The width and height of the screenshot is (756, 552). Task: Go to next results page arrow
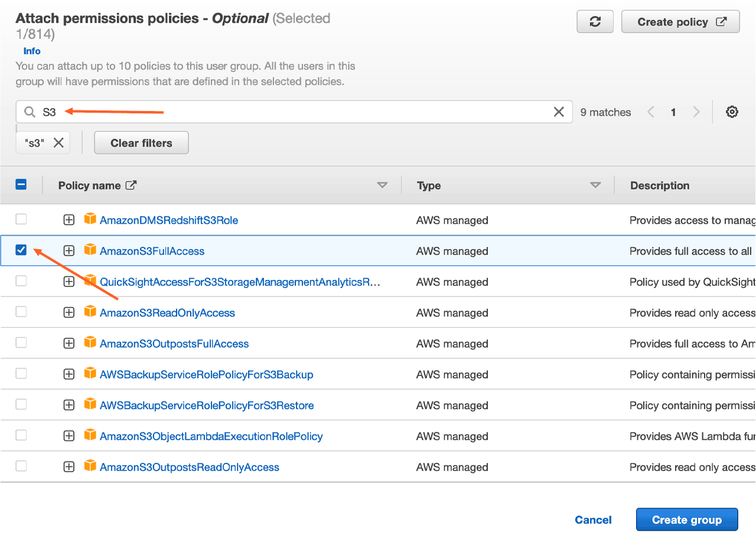tap(696, 112)
